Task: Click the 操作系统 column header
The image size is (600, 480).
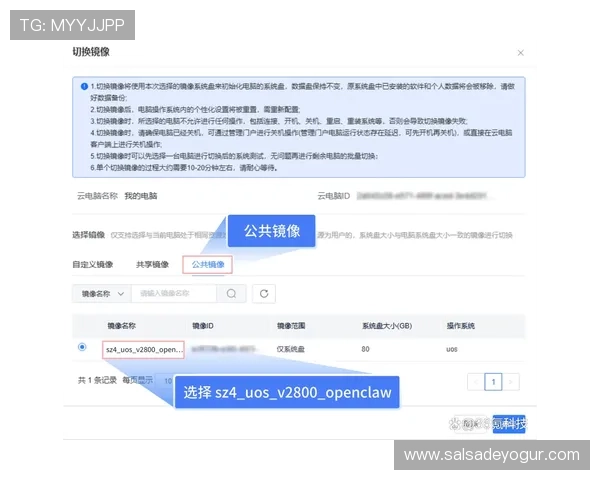Action: click(461, 326)
